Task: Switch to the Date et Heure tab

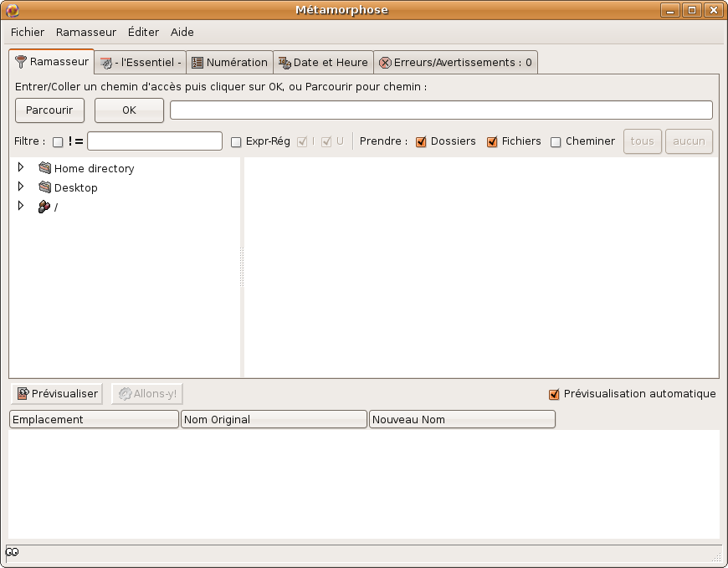Action: pos(323,62)
